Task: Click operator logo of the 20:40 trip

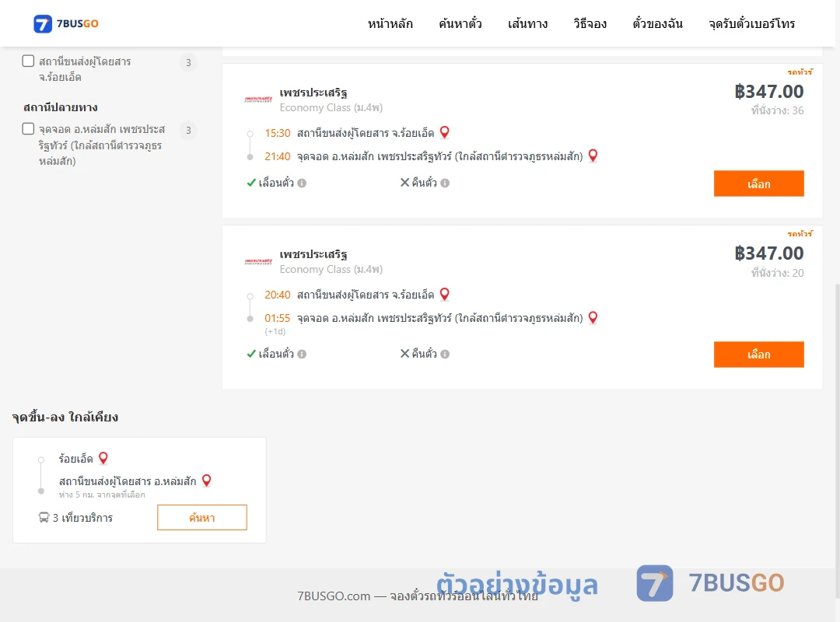Action: [258, 261]
